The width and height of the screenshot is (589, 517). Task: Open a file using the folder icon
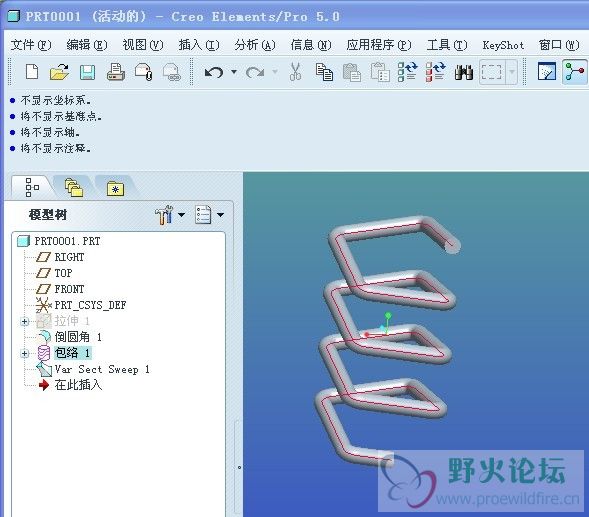[59, 71]
